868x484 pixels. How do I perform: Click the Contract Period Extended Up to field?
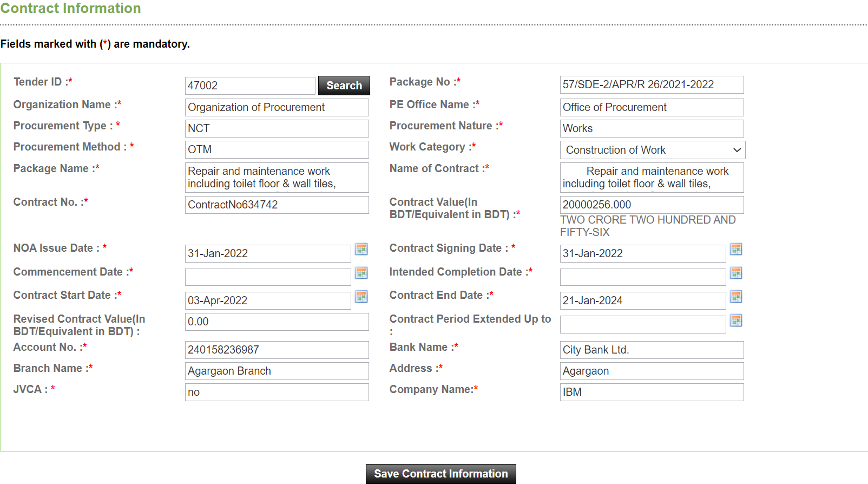click(643, 324)
